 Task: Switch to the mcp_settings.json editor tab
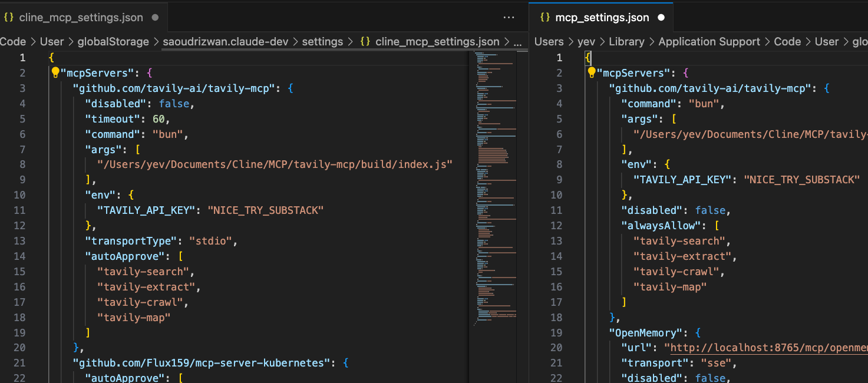coord(601,18)
